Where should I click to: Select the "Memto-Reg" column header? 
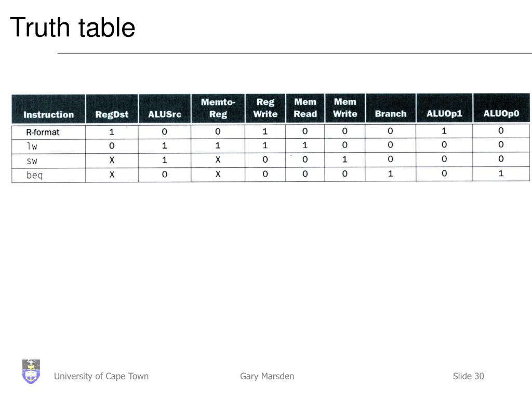coord(218,108)
